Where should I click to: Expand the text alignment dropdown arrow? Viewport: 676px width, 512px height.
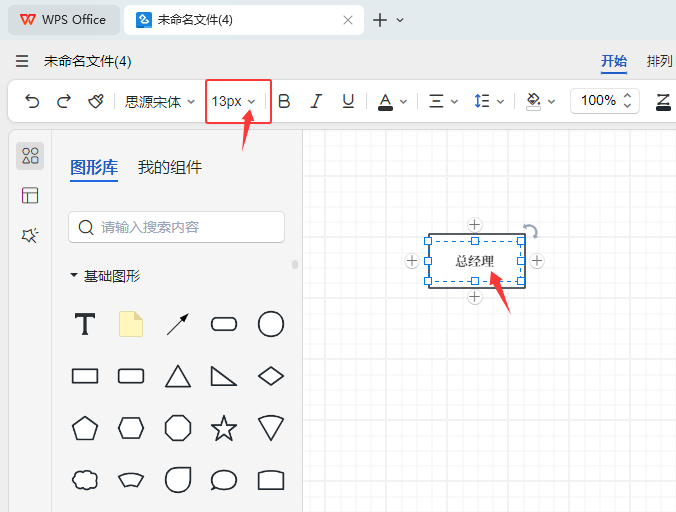click(454, 102)
